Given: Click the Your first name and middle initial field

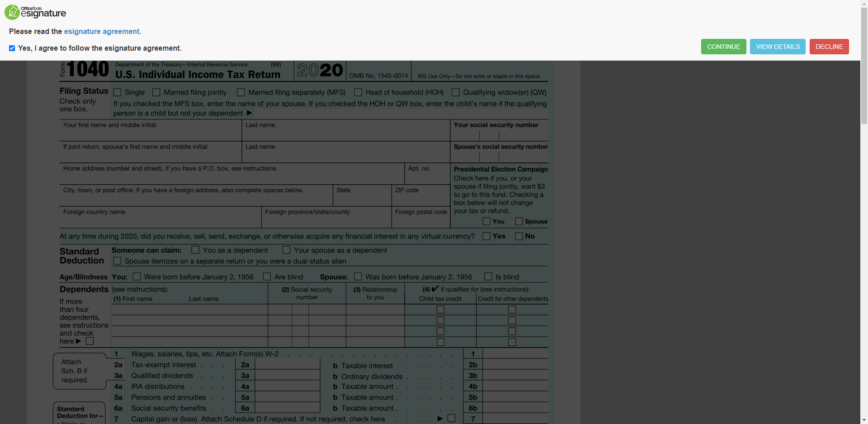Looking at the screenshot, I should pyautogui.click(x=151, y=130).
